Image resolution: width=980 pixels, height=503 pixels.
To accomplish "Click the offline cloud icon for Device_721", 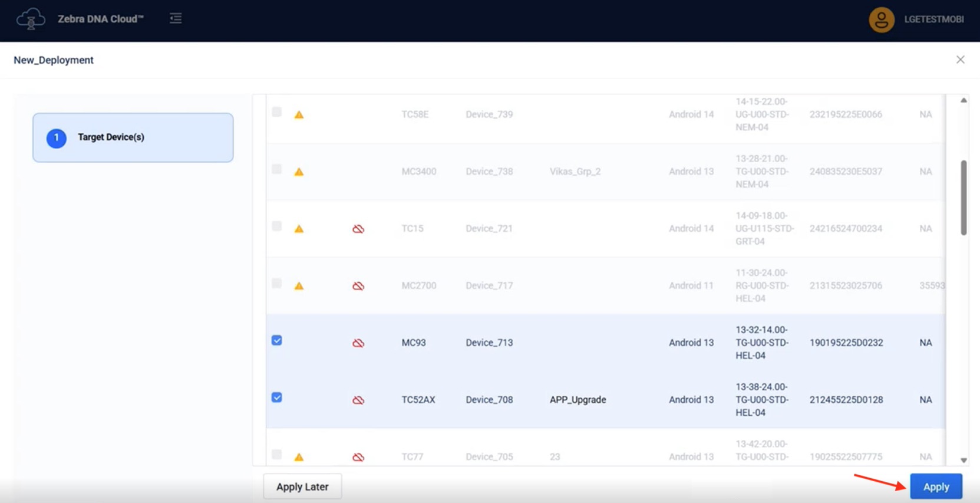I will pyautogui.click(x=358, y=229).
